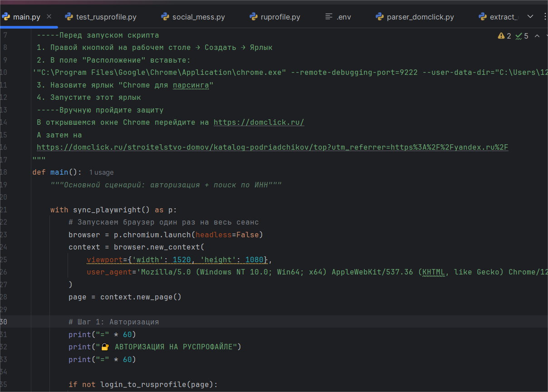Open the .env file tab
Viewport: 548px width, 392px height.
pos(343,17)
